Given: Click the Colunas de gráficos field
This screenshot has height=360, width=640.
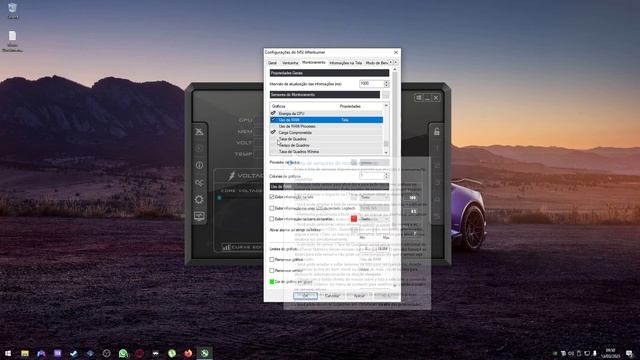Looking at the screenshot, I should [x=372, y=176].
